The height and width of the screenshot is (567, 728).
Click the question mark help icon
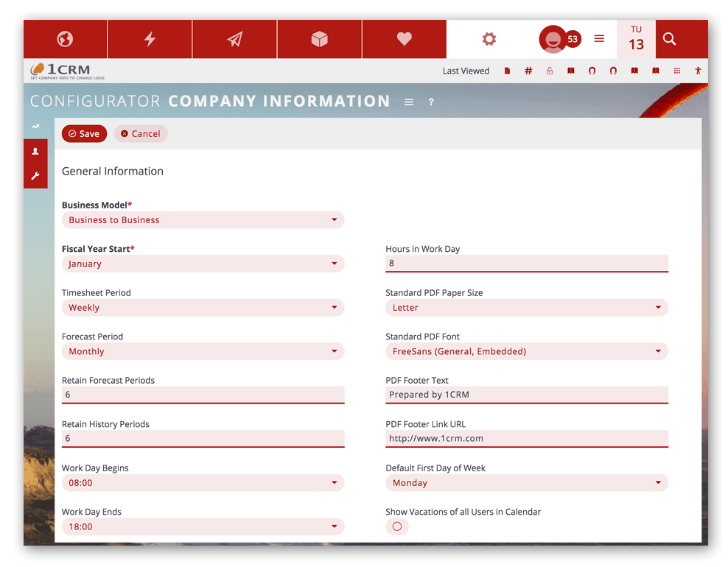[x=431, y=102]
